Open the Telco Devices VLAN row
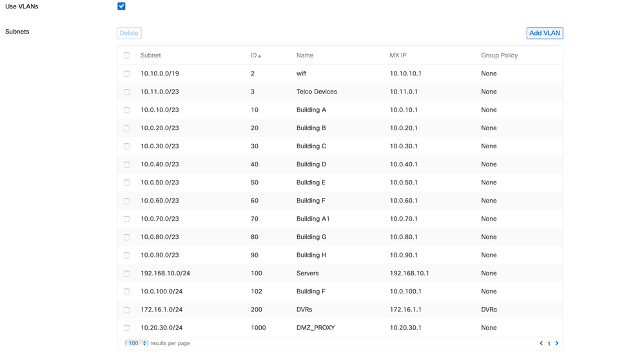644x358 pixels. click(340, 92)
